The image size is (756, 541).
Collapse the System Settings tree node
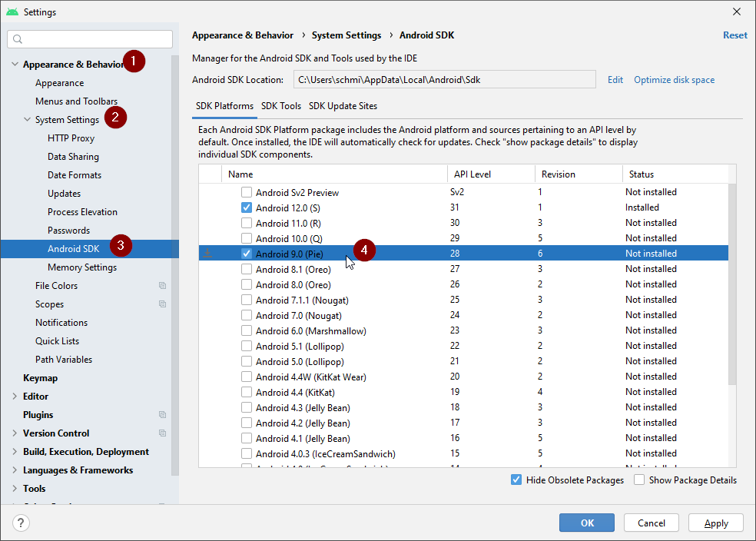[x=28, y=119]
